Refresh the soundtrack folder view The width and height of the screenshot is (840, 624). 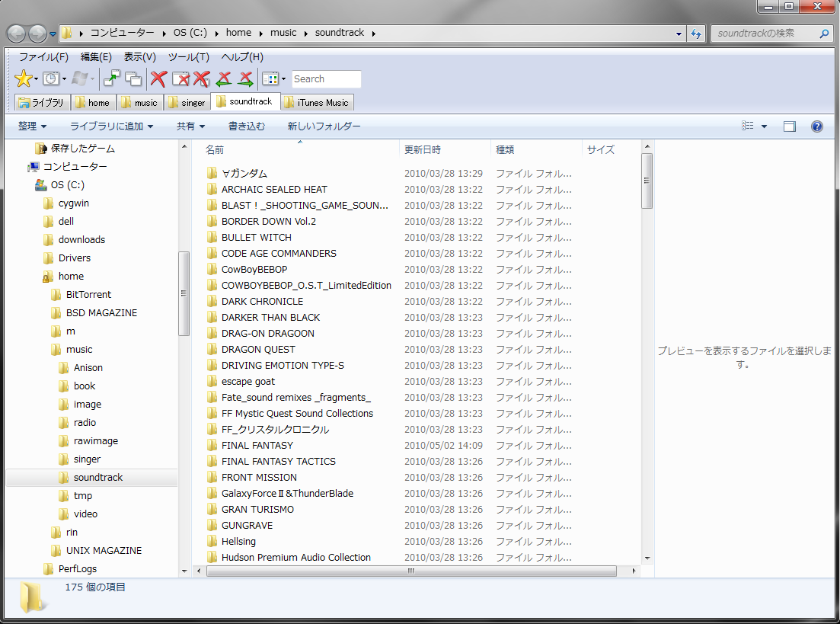[x=695, y=34]
